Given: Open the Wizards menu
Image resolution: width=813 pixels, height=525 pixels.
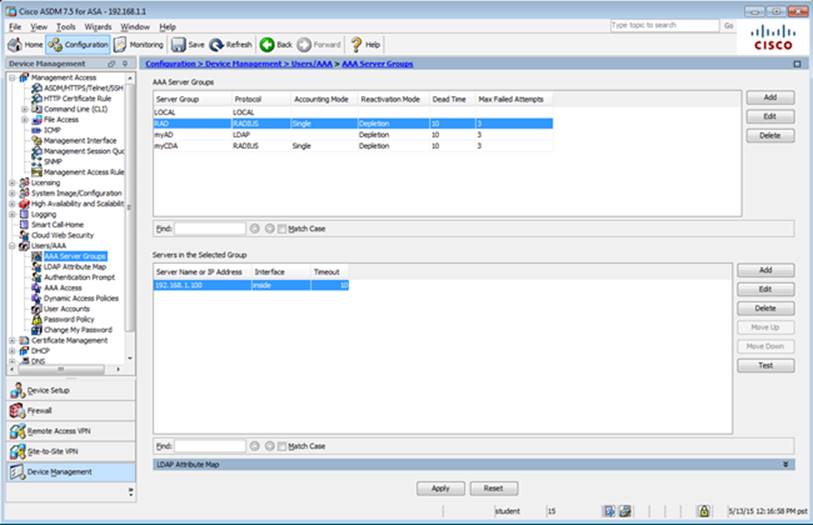Looking at the screenshot, I should [98, 26].
